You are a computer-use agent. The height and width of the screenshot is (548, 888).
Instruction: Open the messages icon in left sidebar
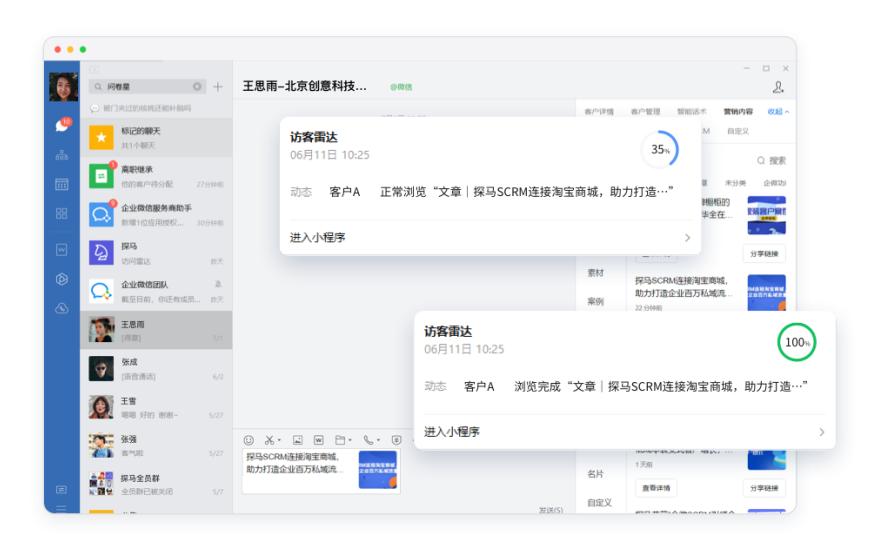(62, 125)
